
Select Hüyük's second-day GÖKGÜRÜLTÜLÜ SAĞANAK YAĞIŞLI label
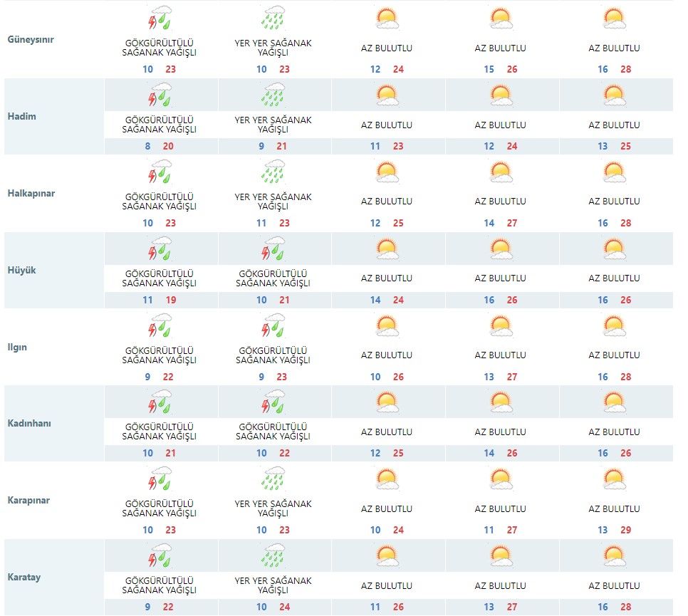tap(273, 278)
